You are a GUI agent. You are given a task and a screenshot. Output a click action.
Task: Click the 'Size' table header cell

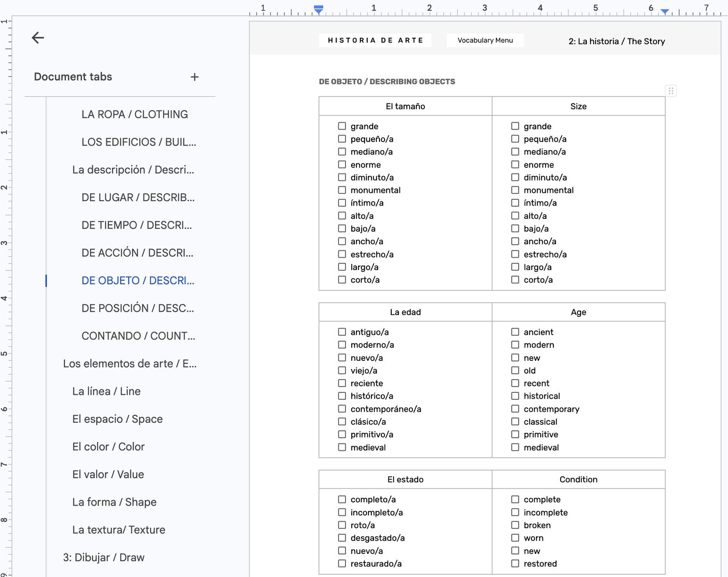coord(578,106)
